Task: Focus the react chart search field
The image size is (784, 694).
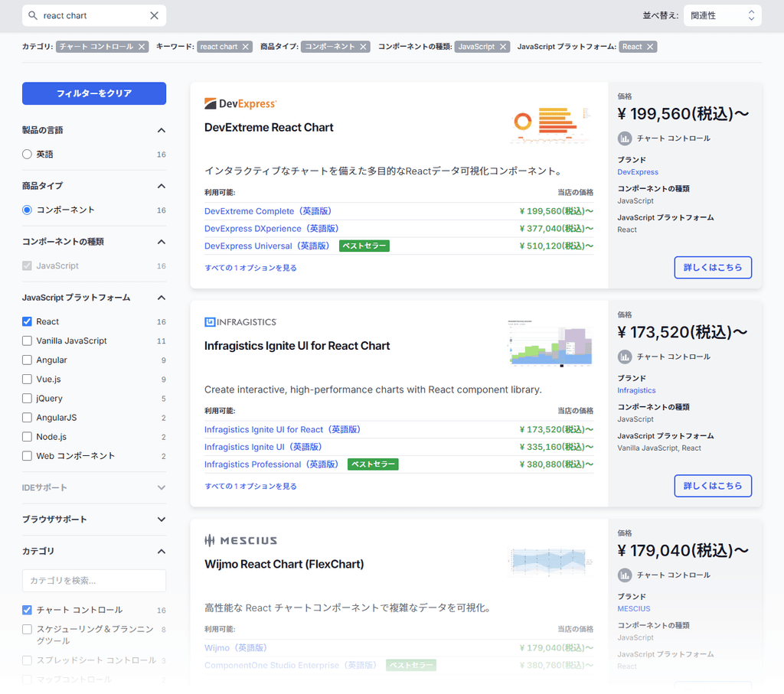Action: (94, 15)
